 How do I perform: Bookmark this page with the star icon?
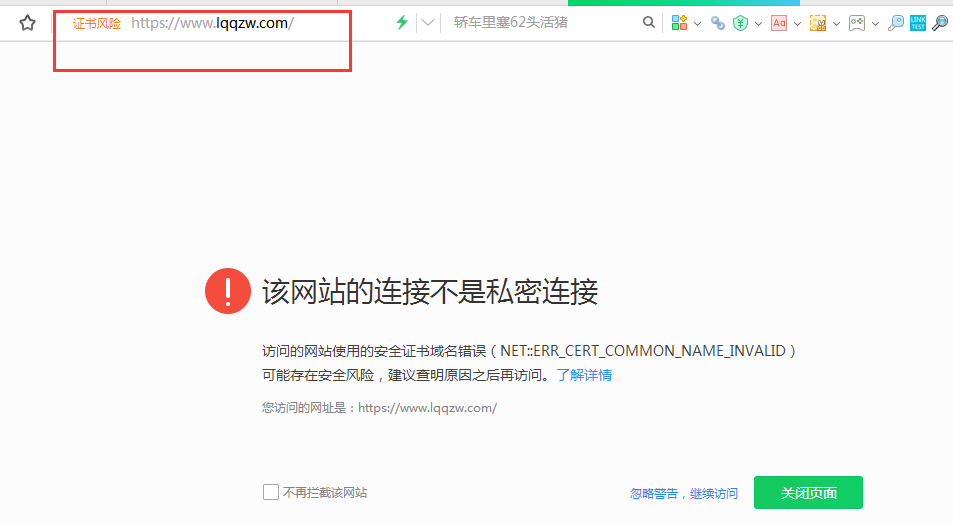pos(27,23)
